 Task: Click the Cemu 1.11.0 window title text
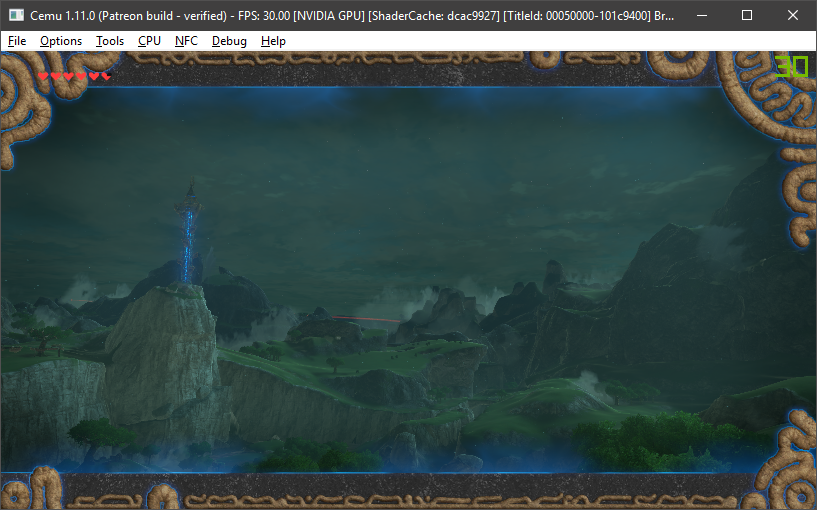(352, 16)
